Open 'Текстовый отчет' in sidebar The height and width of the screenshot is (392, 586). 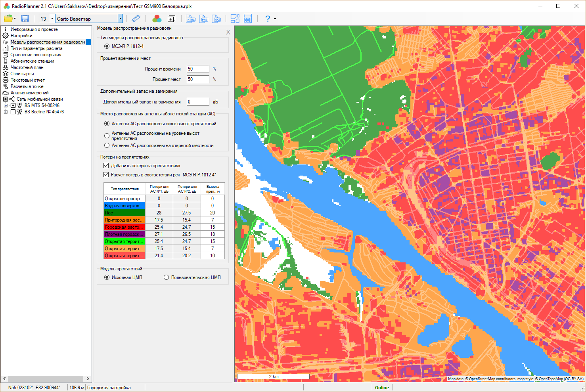(27, 80)
